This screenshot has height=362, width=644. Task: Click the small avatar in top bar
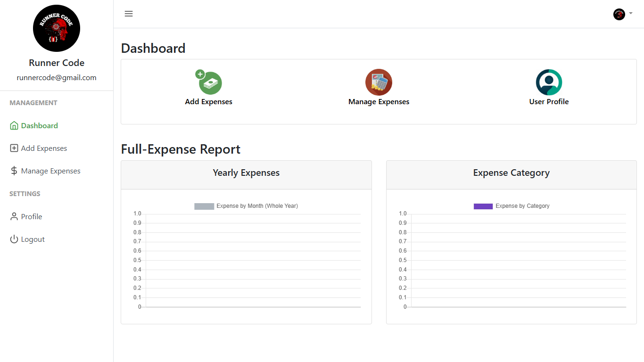tap(619, 14)
